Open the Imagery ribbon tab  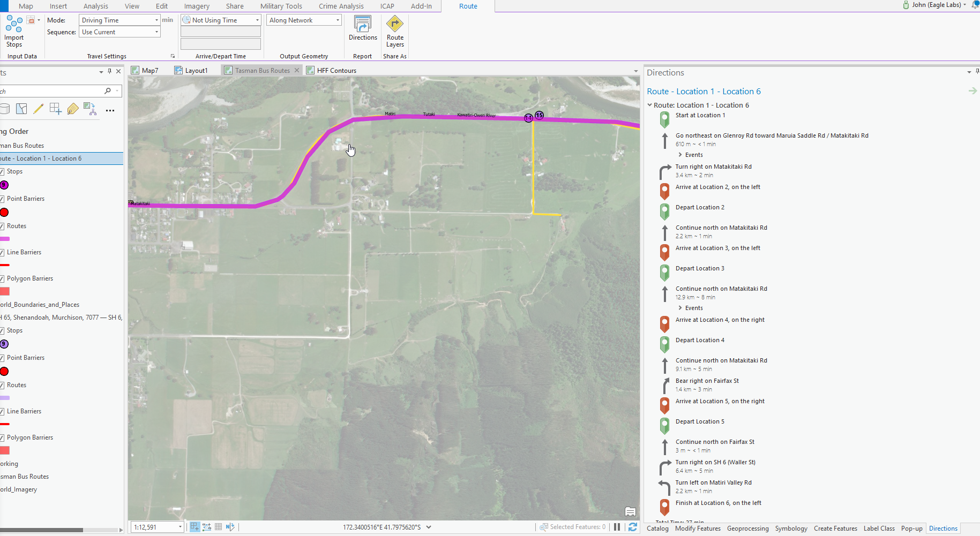coord(197,6)
